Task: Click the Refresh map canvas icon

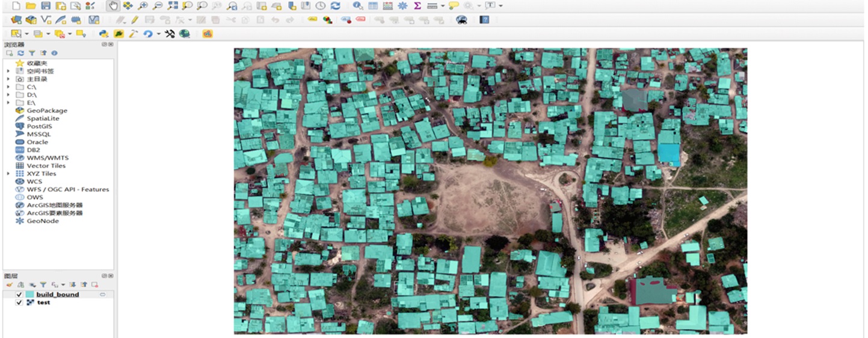Action: [335, 5]
